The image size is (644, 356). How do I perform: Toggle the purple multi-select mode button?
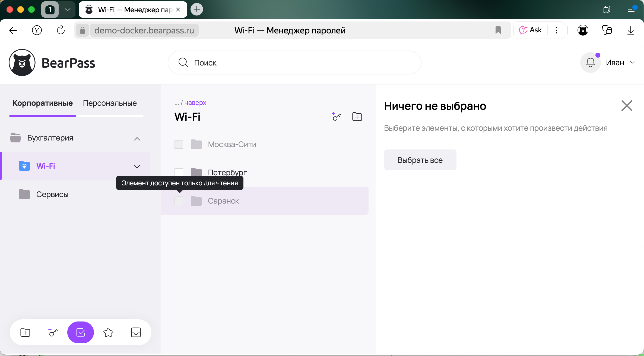(81, 332)
